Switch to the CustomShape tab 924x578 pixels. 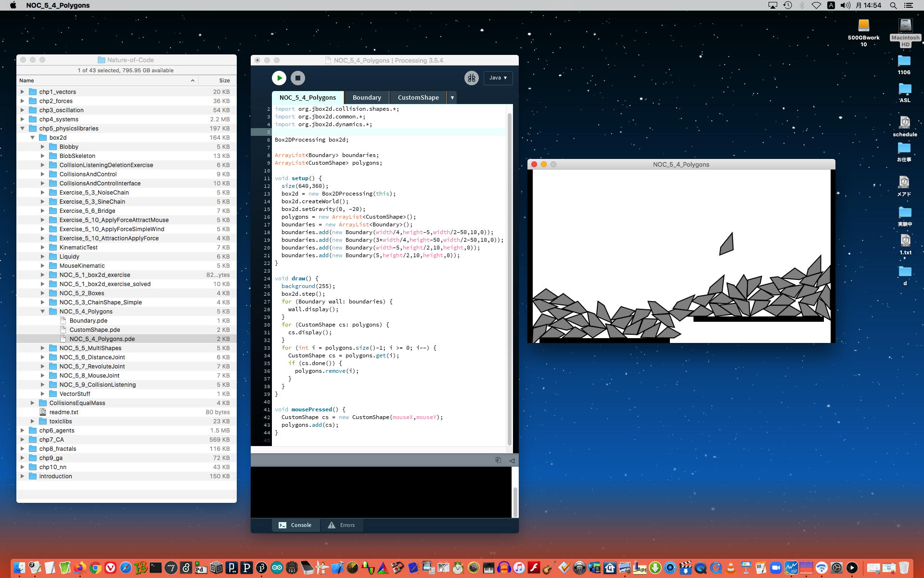click(x=418, y=98)
